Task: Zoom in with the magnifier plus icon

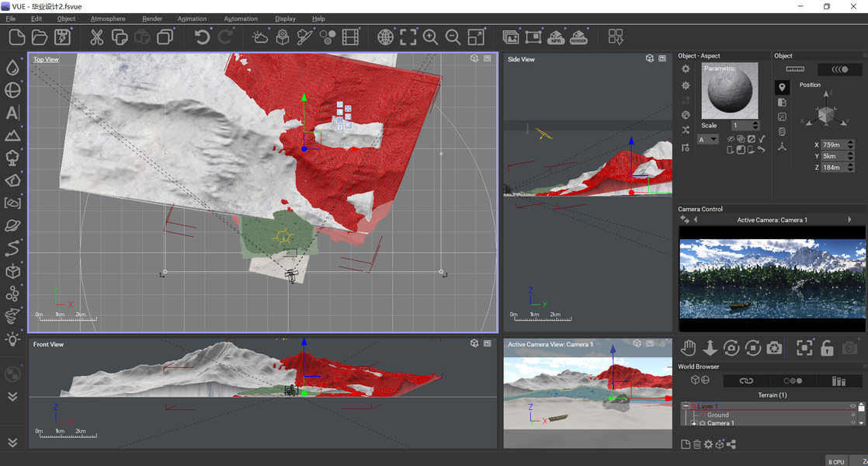Action: click(430, 37)
